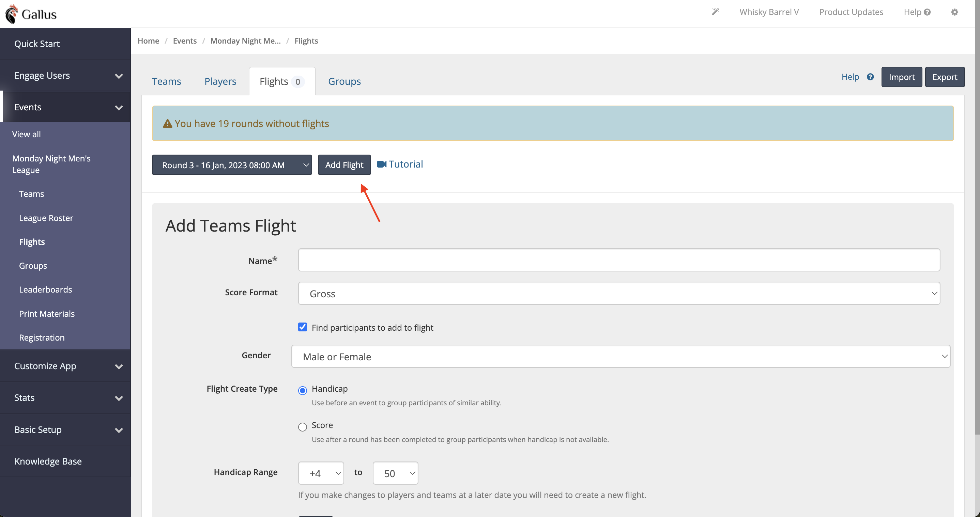Screen dimensions: 980x517
Task: Switch to the Players tab
Action: click(220, 81)
